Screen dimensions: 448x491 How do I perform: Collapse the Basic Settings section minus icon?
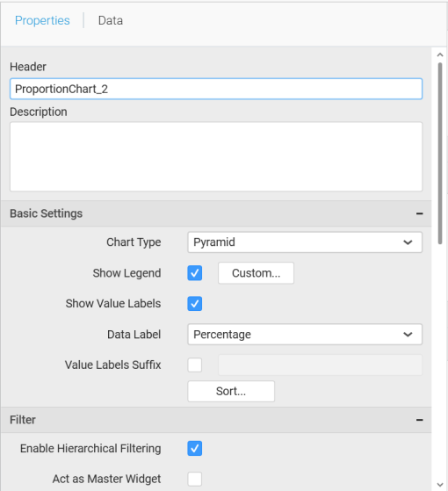pos(420,213)
